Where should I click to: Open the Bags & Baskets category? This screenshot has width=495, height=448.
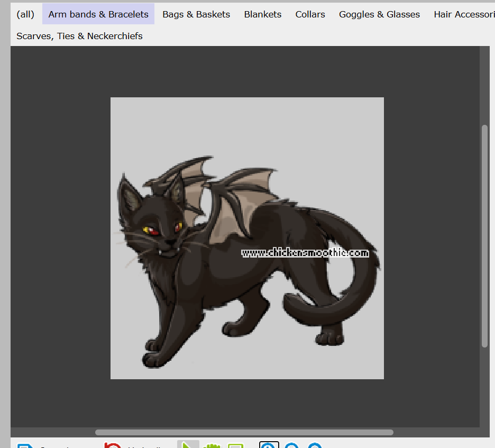(x=196, y=14)
